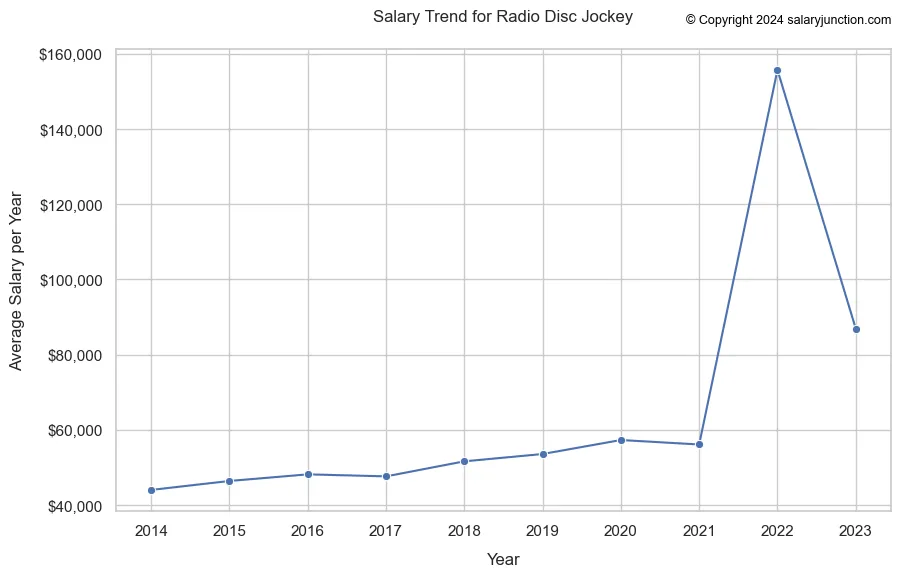Select the 2016 data point marker
900x577 pixels.
[x=308, y=474]
